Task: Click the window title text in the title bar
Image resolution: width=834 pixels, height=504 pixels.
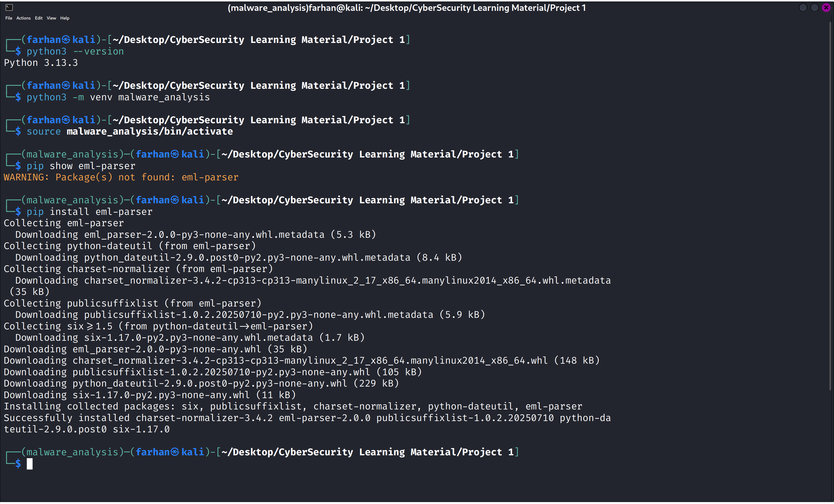Action: (407, 8)
